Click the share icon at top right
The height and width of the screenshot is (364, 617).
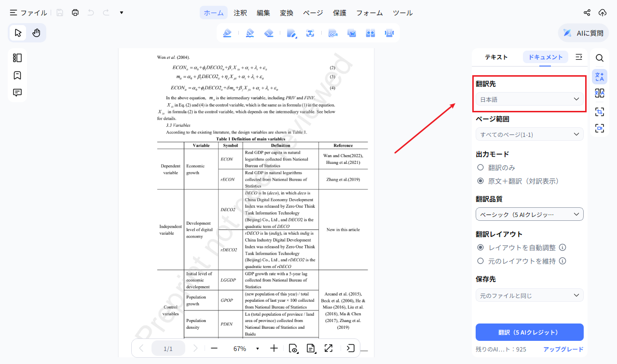(x=587, y=13)
